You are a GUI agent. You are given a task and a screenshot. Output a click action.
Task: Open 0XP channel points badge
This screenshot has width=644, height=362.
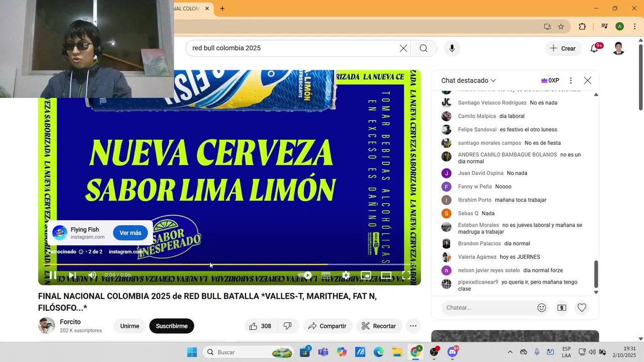pyautogui.click(x=550, y=80)
